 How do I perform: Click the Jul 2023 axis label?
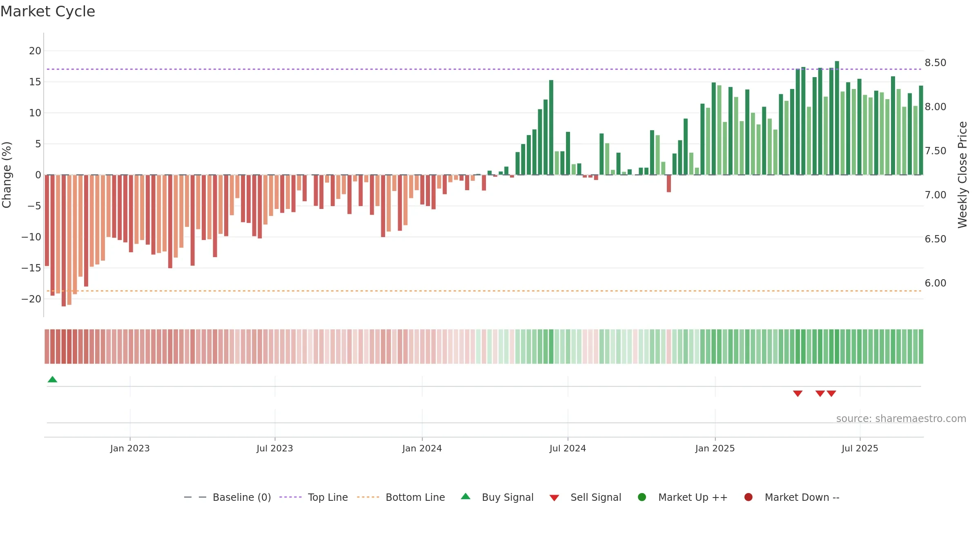[275, 448]
